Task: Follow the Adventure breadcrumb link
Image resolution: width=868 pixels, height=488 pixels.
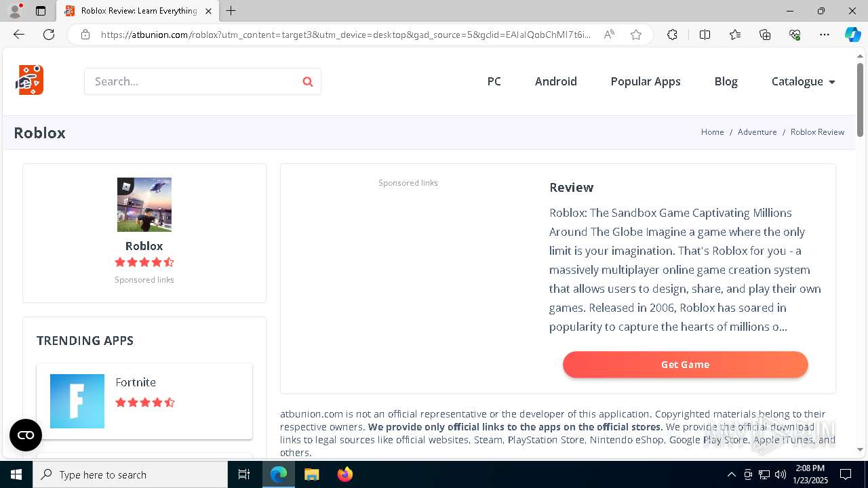Action: 757,132
